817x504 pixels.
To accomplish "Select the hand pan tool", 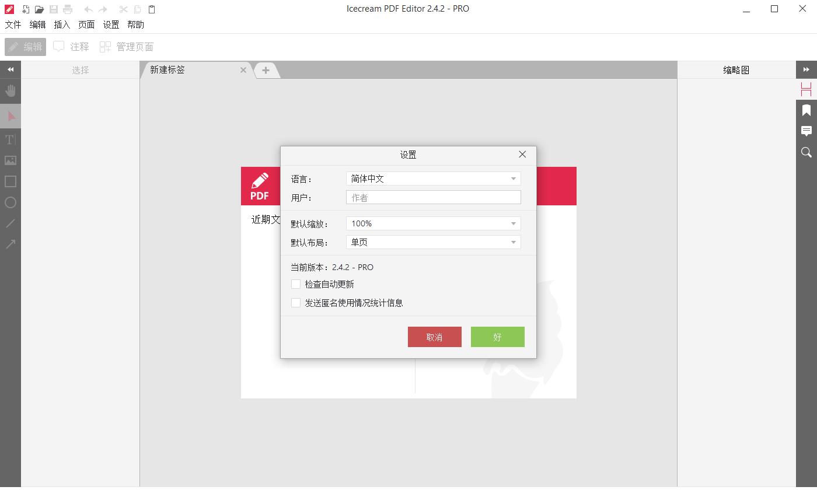I will (11, 91).
